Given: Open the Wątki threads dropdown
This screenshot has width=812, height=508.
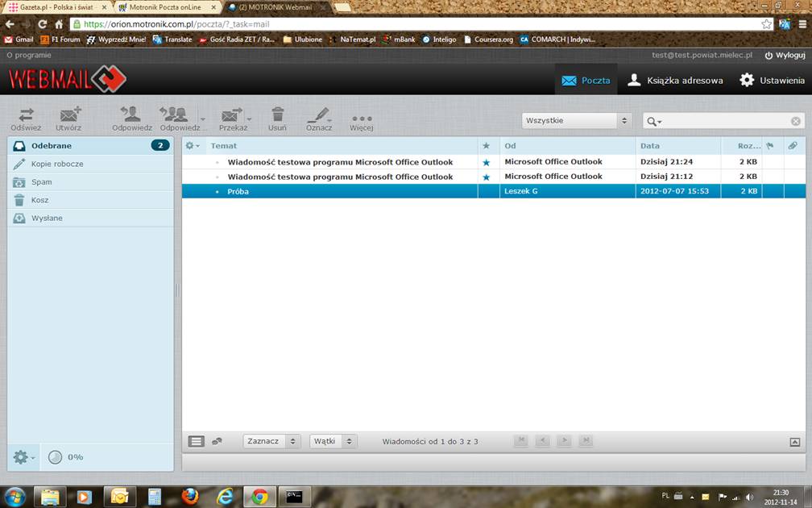Looking at the screenshot, I should pos(333,441).
